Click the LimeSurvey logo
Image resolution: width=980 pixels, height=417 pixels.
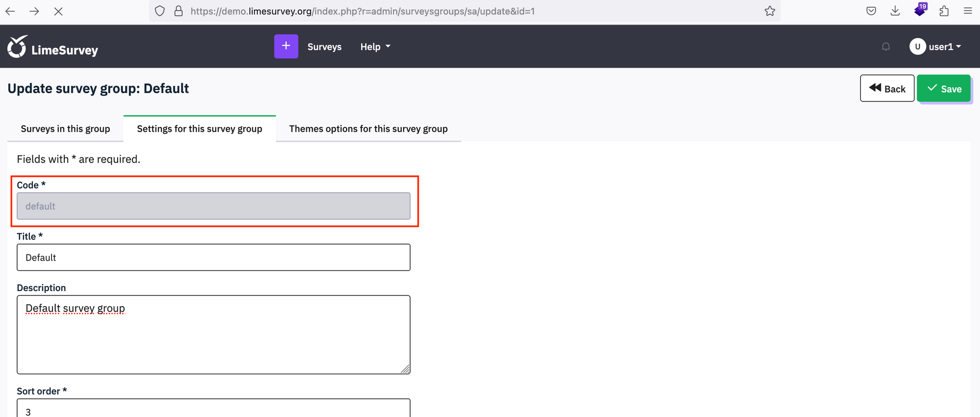click(x=53, y=48)
